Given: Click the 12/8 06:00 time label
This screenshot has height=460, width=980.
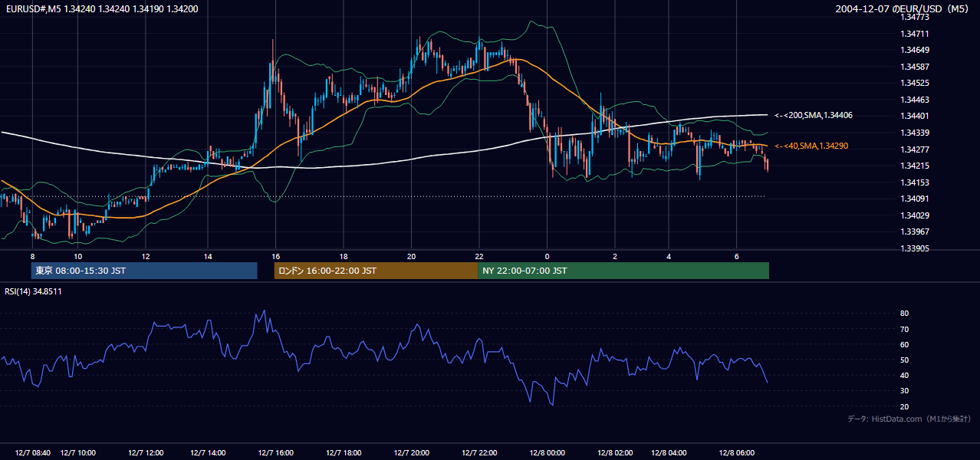Looking at the screenshot, I should pos(736,453).
